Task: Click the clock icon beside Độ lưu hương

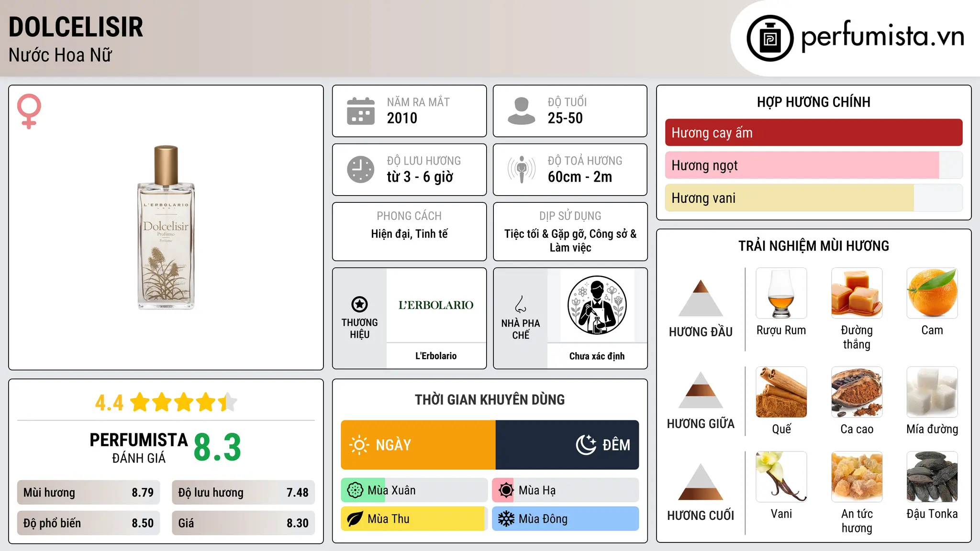Action: pyautogui.click(x=361, y=169)
